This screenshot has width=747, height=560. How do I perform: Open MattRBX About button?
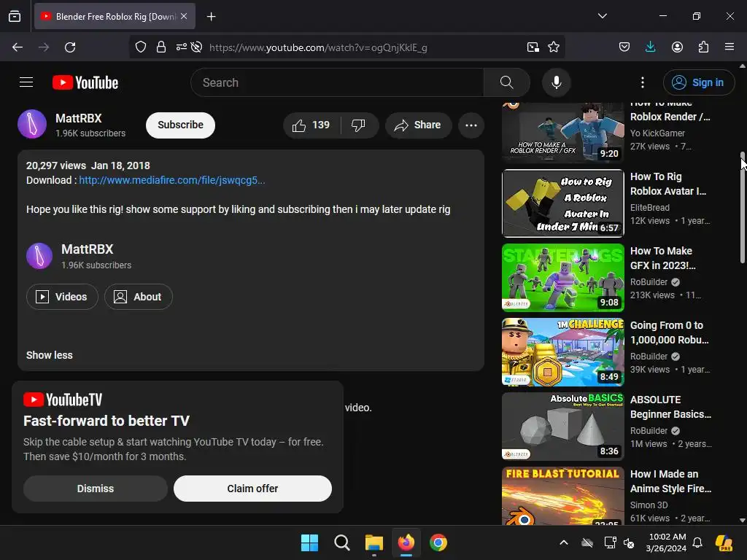(138, 297)
